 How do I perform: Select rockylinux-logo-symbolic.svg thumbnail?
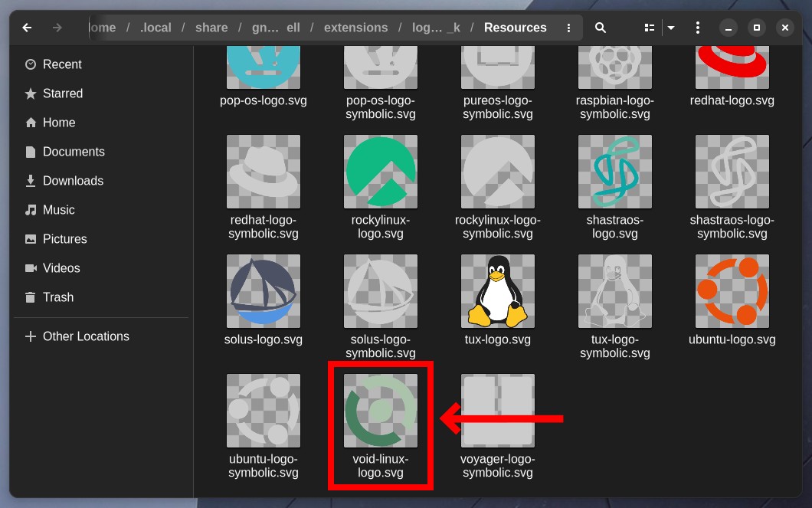coord(498,172)
